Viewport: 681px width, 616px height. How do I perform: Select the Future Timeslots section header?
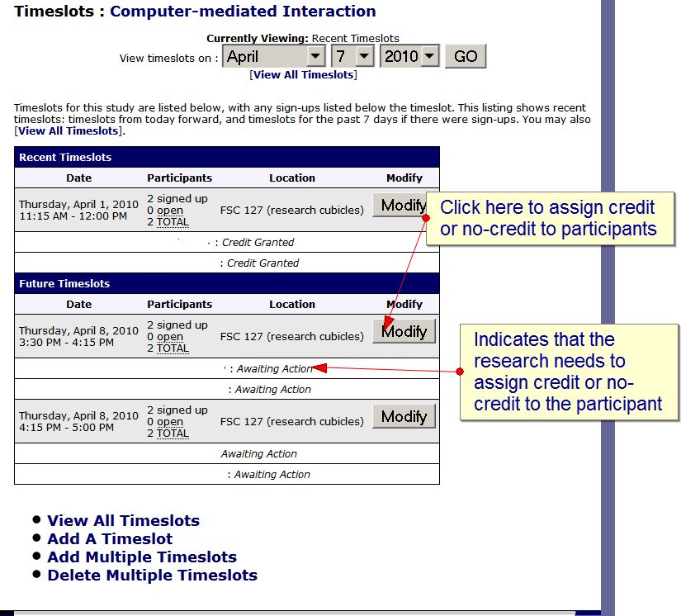coord(227,284)
